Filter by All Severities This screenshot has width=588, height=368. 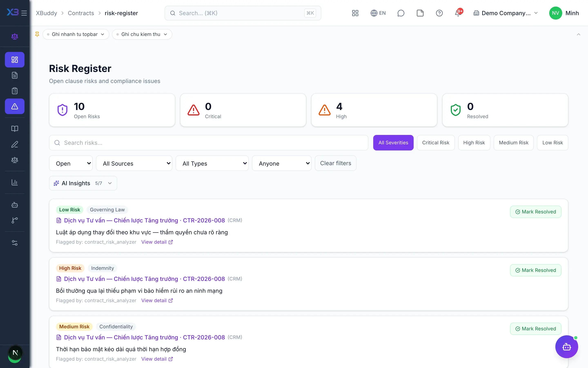pos(393,143)
